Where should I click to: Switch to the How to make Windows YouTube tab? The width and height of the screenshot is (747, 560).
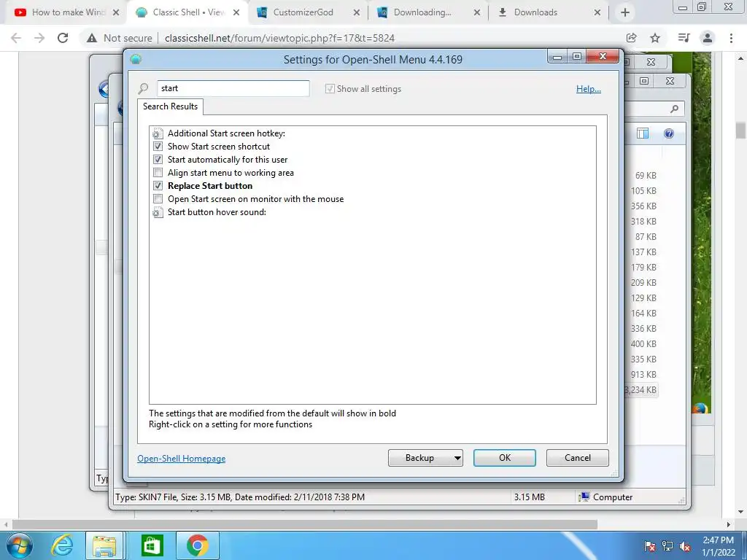(66, 12)
